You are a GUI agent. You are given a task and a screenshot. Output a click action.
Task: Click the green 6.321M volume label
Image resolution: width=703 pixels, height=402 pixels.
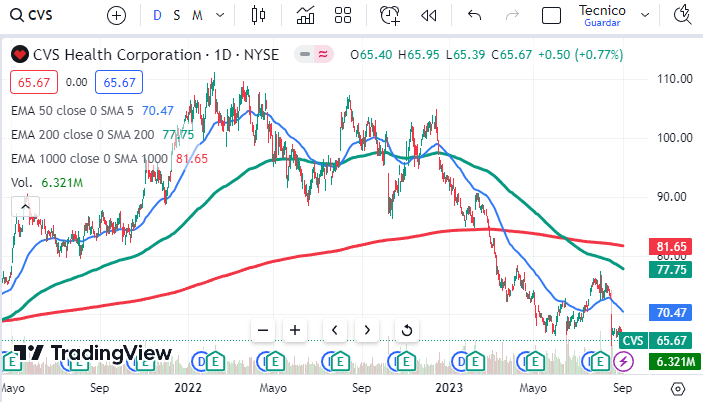674,361
